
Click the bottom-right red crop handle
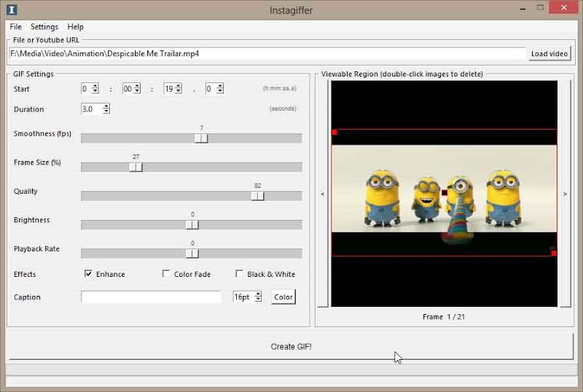(554, 254)
